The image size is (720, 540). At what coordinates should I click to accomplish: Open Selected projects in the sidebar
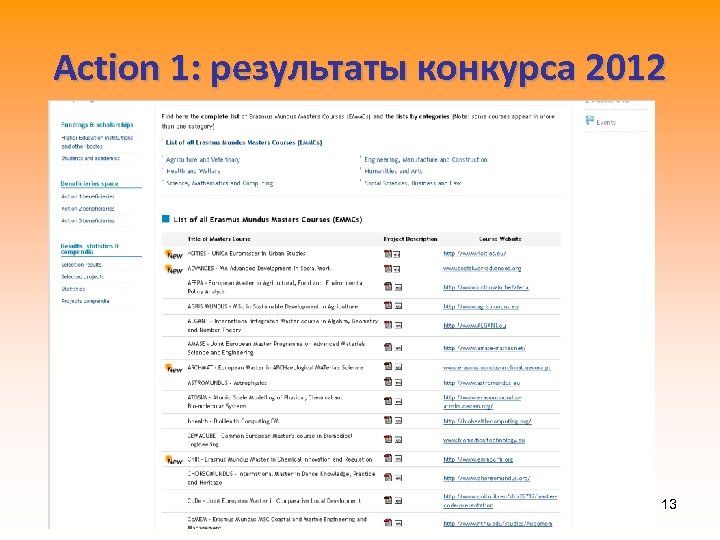[x=83, y=277]
